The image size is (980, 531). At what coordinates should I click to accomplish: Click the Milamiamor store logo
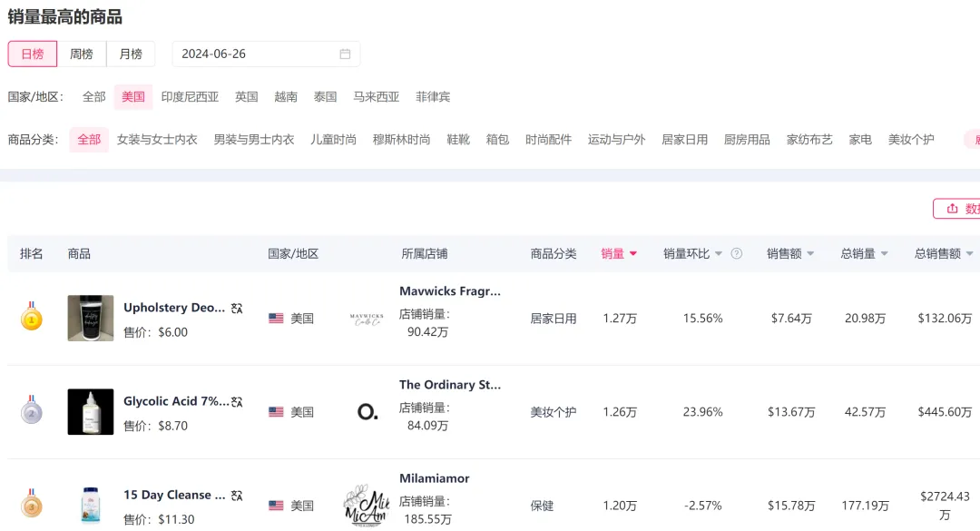click(367, 505)
